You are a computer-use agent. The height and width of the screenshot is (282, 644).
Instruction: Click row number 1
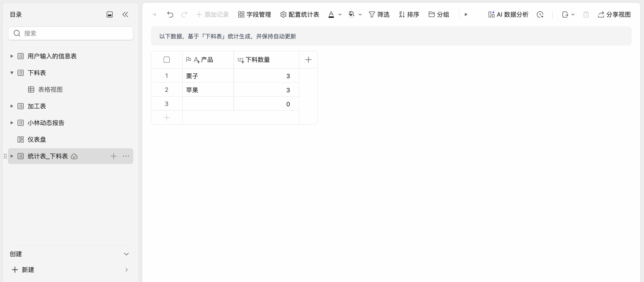[x=166, y=75]
